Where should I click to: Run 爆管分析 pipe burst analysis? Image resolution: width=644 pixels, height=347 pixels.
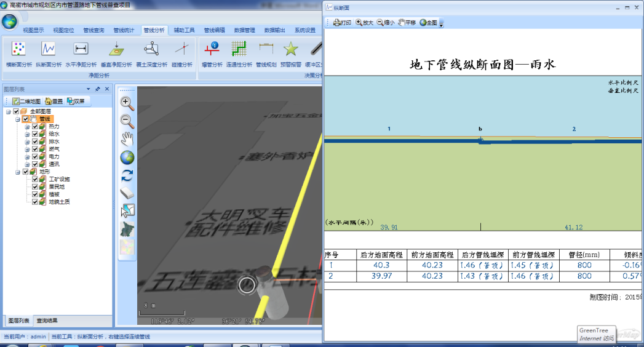212,54
